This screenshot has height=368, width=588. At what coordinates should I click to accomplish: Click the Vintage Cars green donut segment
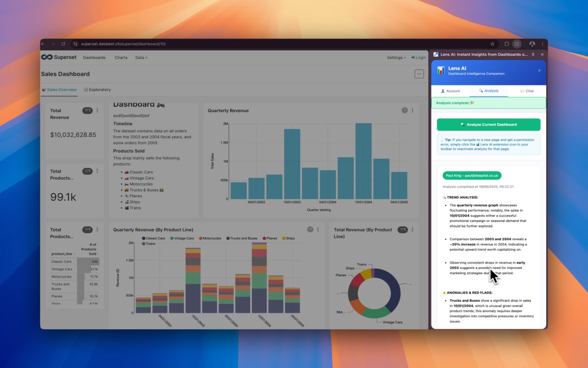[376, 312]
